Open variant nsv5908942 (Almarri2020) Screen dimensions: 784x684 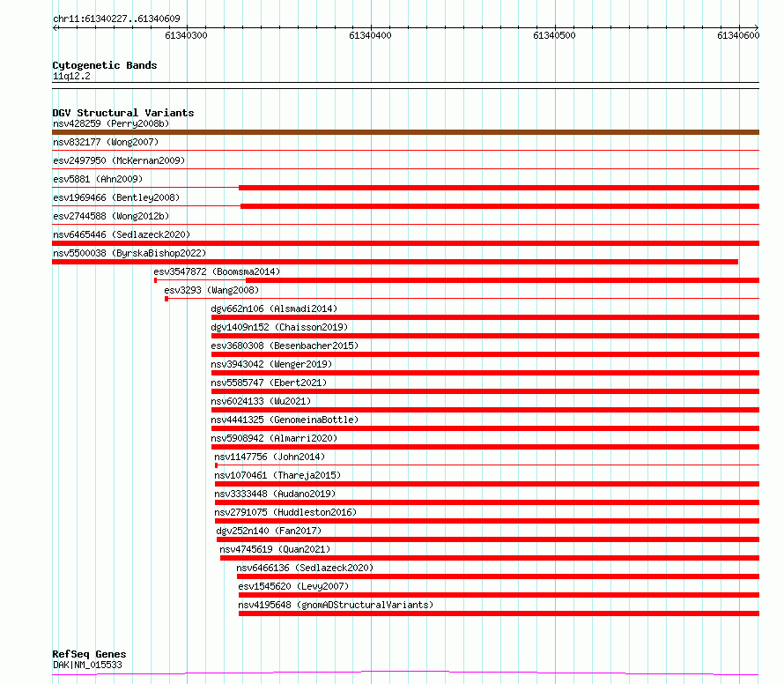tap(274, 438)
